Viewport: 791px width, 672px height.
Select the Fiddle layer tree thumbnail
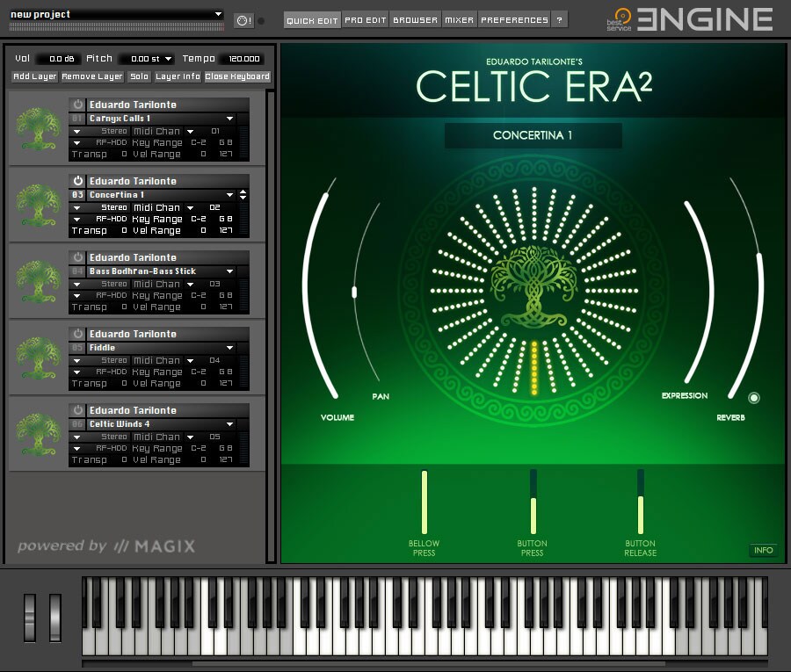[38, 358]
